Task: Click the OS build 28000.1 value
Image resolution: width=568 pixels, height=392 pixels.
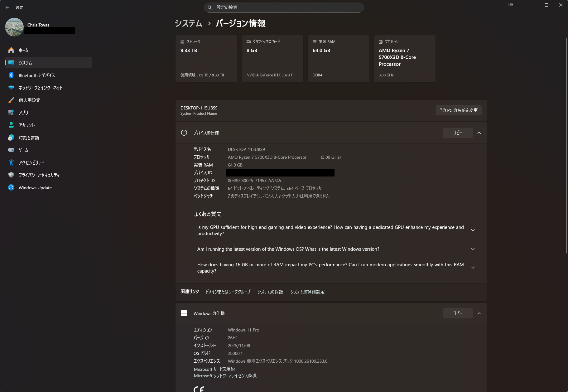Action: click(235, 353)
